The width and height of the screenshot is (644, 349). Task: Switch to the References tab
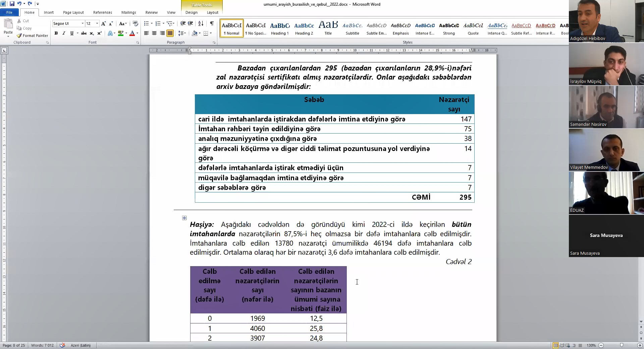(103, 12)
